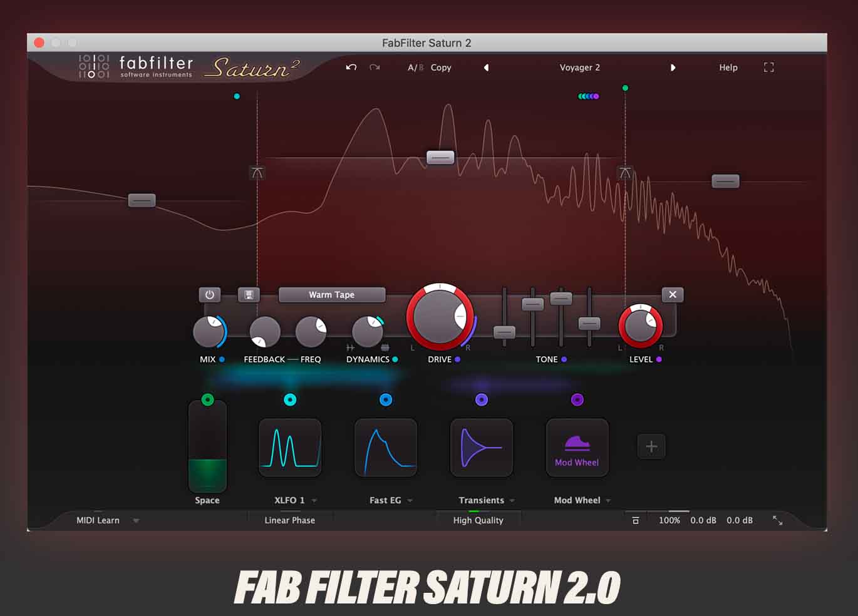The image size is (858, 616).
Task: Click the teal dot above left crossover
Action: [237, 96]
